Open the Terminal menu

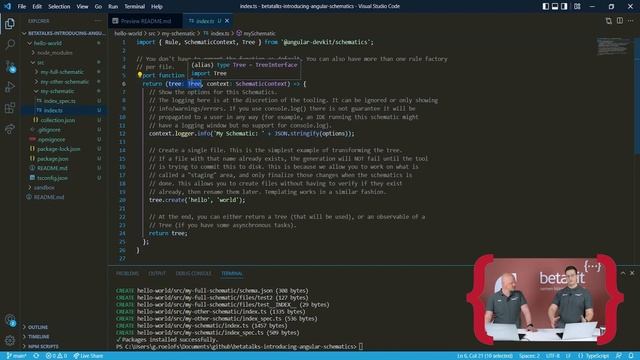(x=135, y=7)
